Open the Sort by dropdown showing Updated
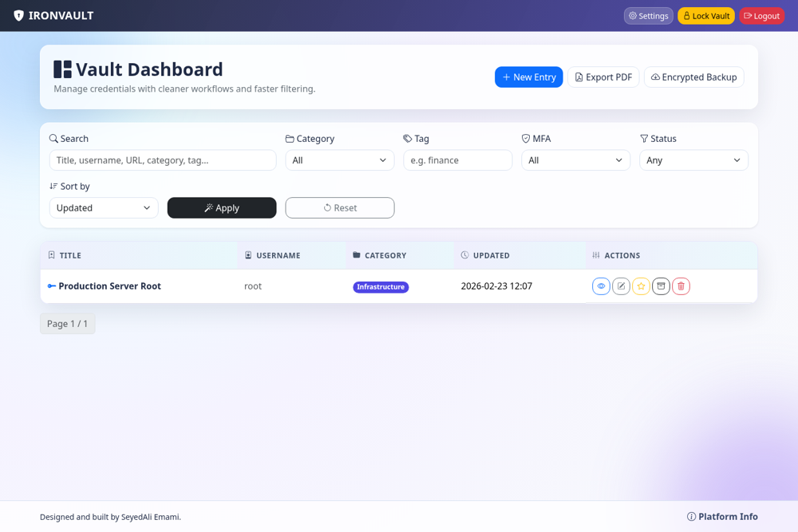Image resolution: width=798 pixels, height=532 pixels. pyautogui.click(x=104, y=207)
